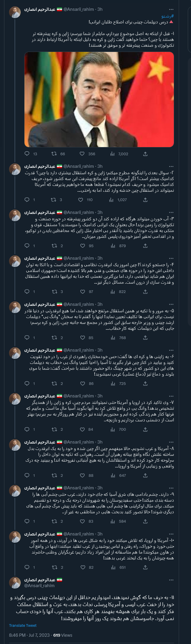Viewport: 191px width, 644px height.
Task: Like the tweet with 95 likes
Action: point(82,246)
